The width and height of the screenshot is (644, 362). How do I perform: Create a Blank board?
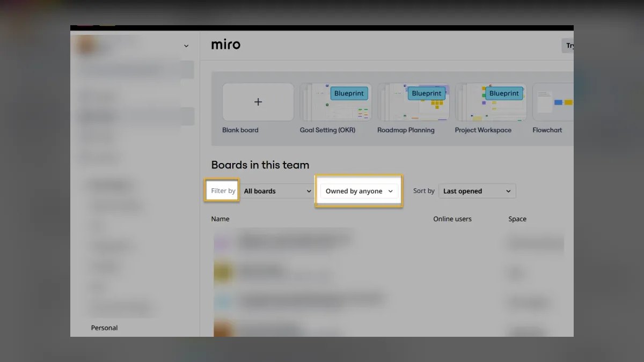258,102
